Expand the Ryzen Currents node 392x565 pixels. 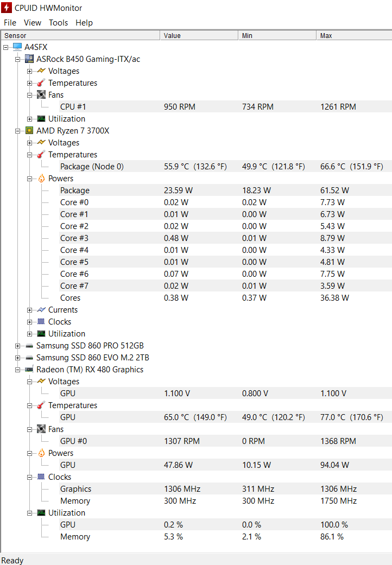tap(29, 310)
